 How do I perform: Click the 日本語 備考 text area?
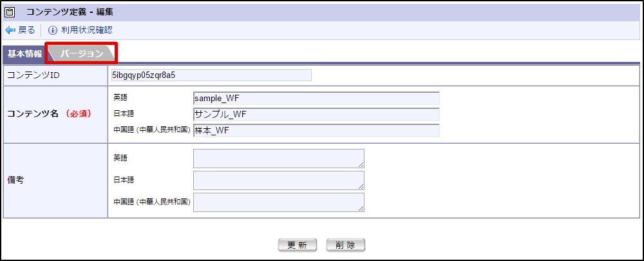point(278,180)
